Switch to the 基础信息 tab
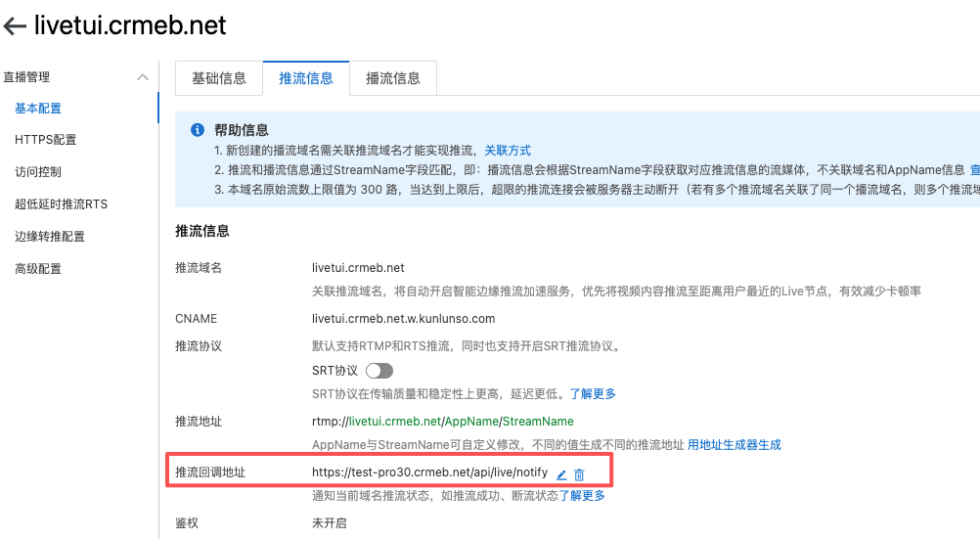The width and height of the screenshot is (980, 539). pos(218,78)
